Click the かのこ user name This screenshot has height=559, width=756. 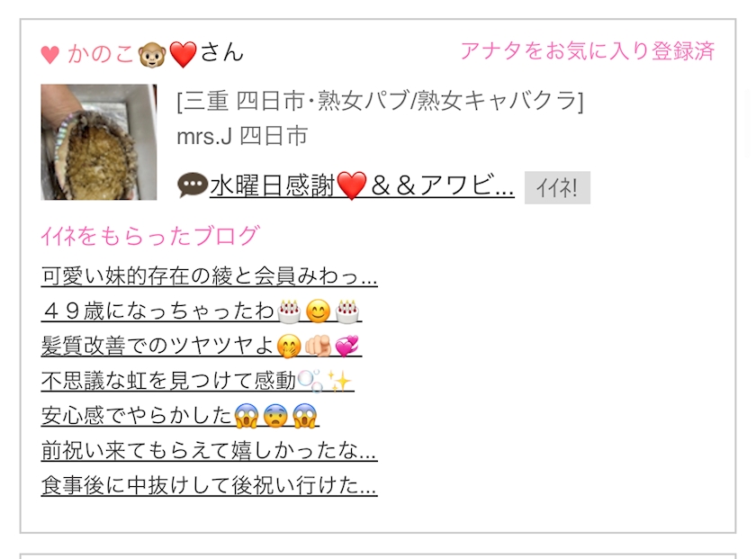[100, 53]
